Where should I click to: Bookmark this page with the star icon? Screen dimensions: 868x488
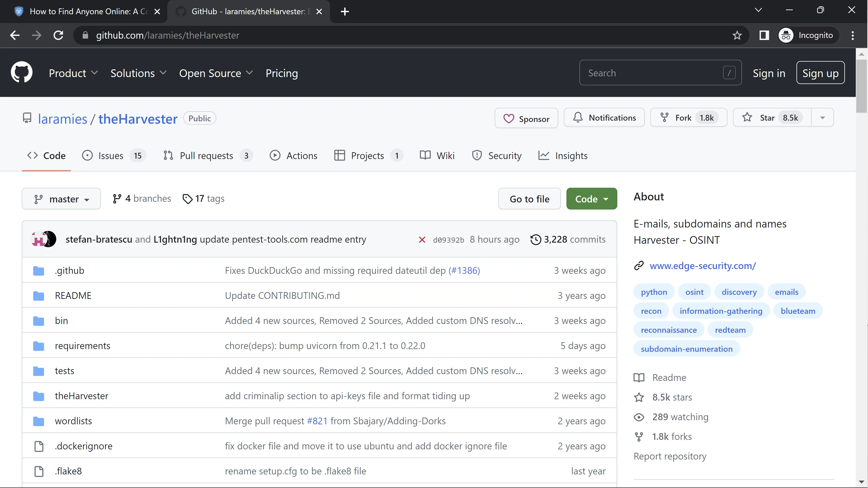point(737,35)
